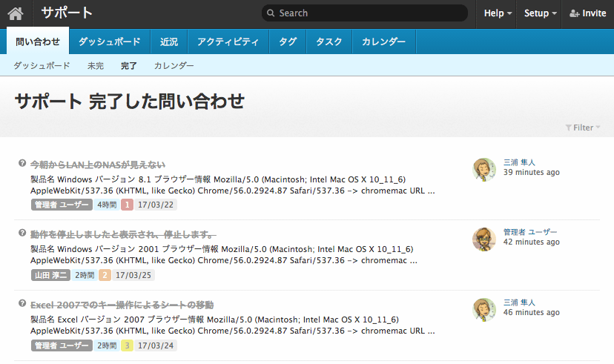Open avatar for 39 minutes ago entry

[x=484, y=170]
